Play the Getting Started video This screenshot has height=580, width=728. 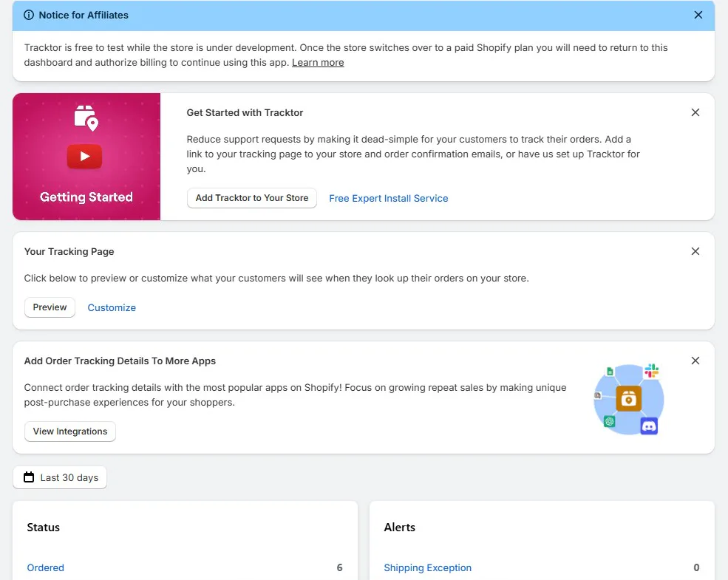coord(84,157)
